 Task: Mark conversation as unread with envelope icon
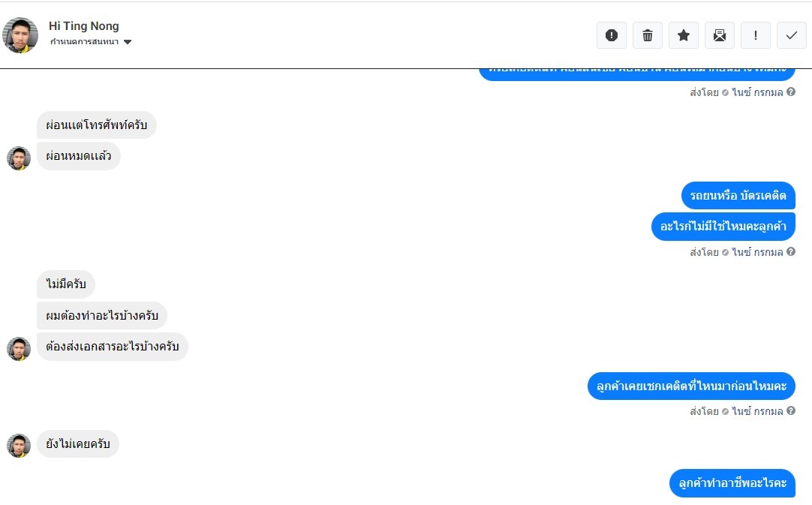(720, 35)
